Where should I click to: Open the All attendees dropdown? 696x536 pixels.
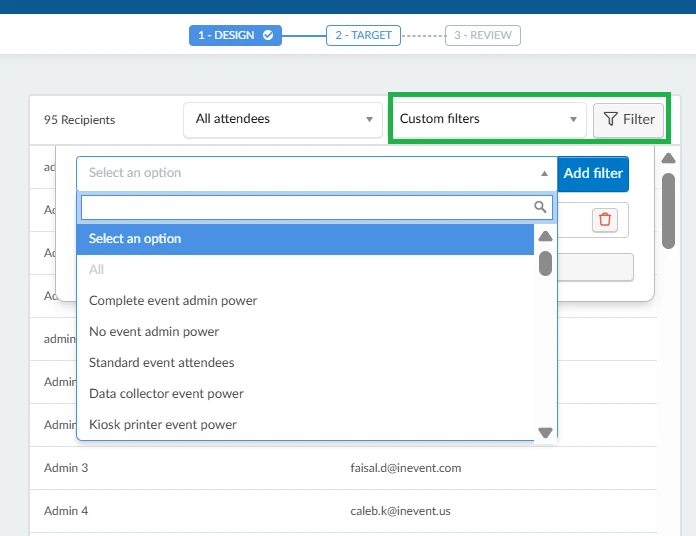point(282,119)
